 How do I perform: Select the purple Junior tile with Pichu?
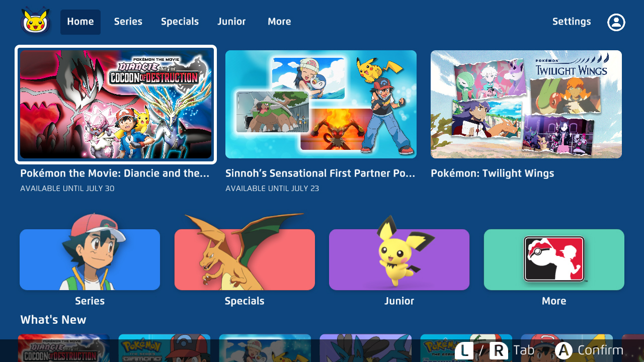click(x=399, y=259)
